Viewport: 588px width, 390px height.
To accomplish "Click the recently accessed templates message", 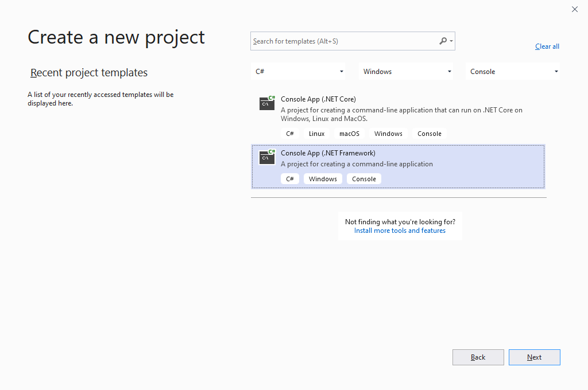I will coord(100,99).
